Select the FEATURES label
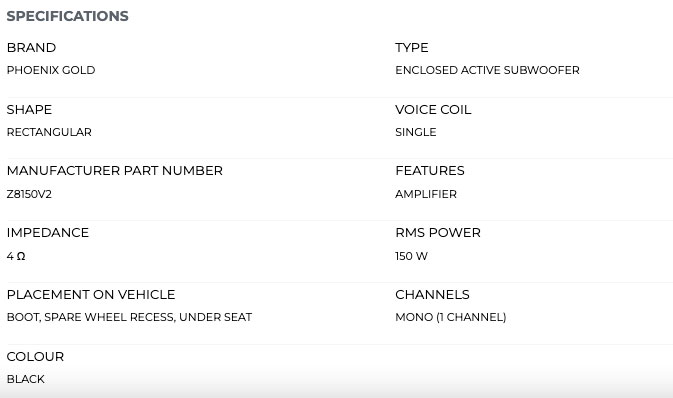This screenshot has height=398, width=673. point(430,170)
